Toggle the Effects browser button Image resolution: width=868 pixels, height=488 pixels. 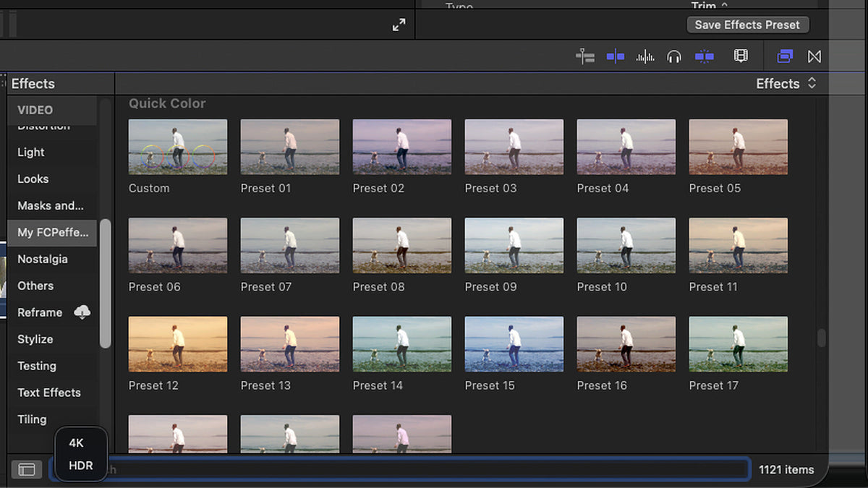785,56
